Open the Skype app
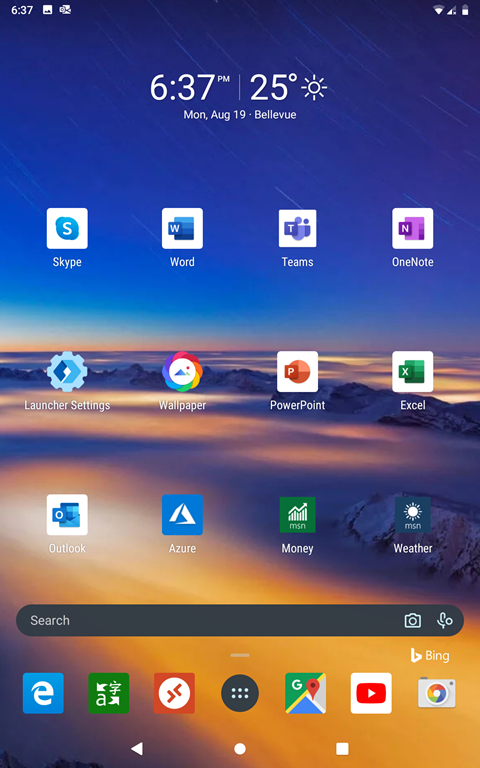The image size is (480, 768). click(x=67, y=229)
